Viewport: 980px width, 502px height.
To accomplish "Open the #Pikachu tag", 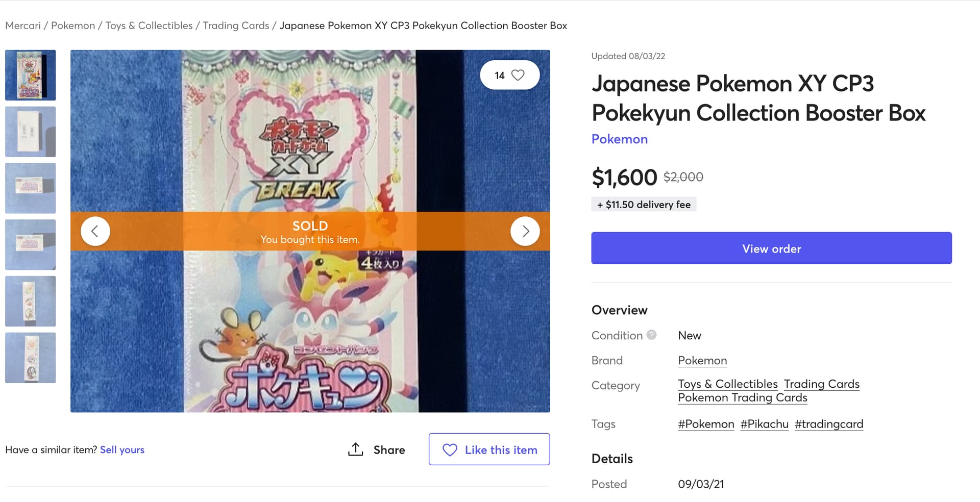I will pos(764,424).
